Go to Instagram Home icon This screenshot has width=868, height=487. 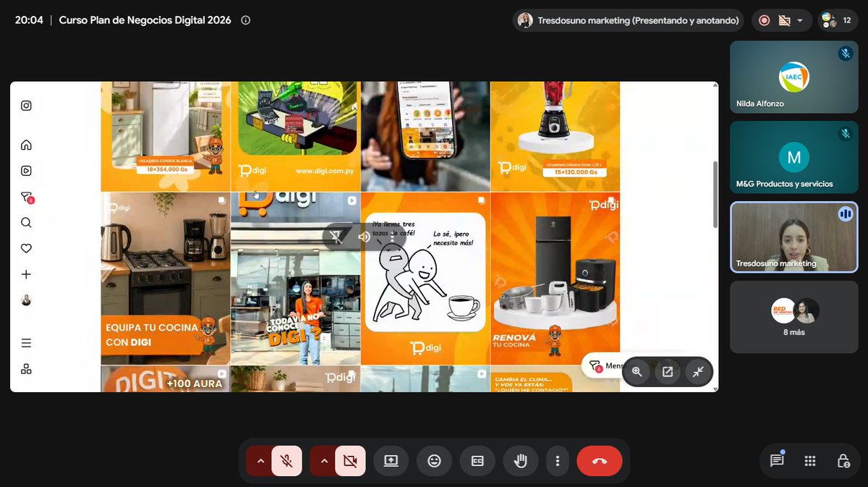(x=26, y=145)
